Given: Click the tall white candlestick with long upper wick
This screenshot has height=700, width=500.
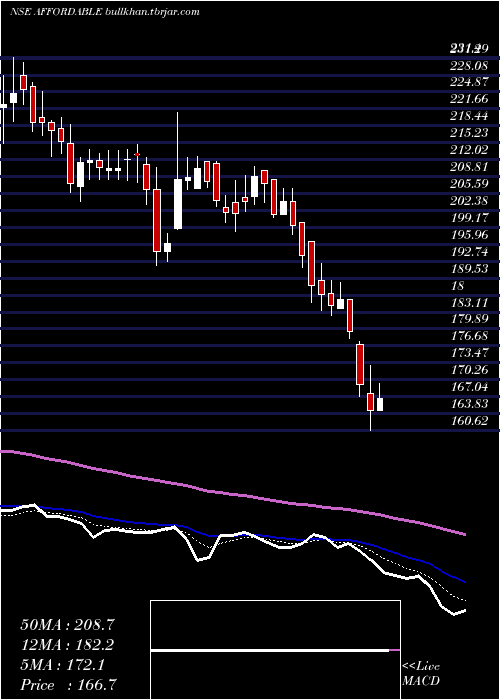Looking at the screenshot, I should pyautogui.click(x=178, y=204).
